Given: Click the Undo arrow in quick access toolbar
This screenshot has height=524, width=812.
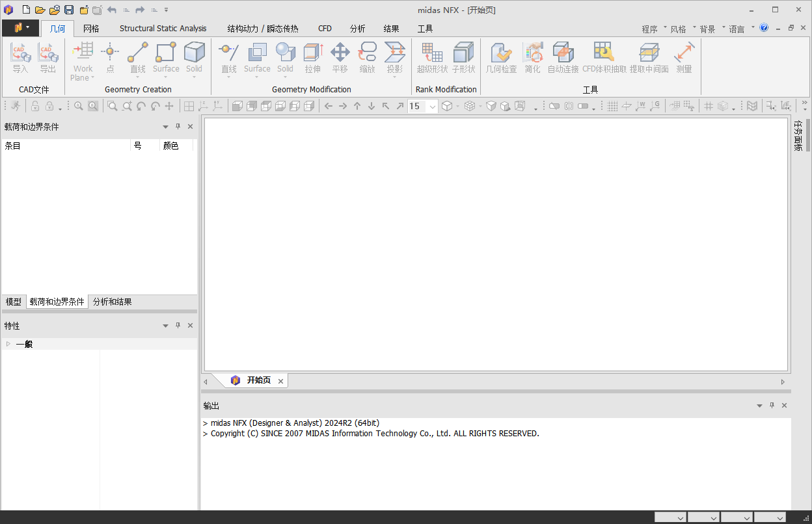Looking at the screenshot, I should [112, 10].
